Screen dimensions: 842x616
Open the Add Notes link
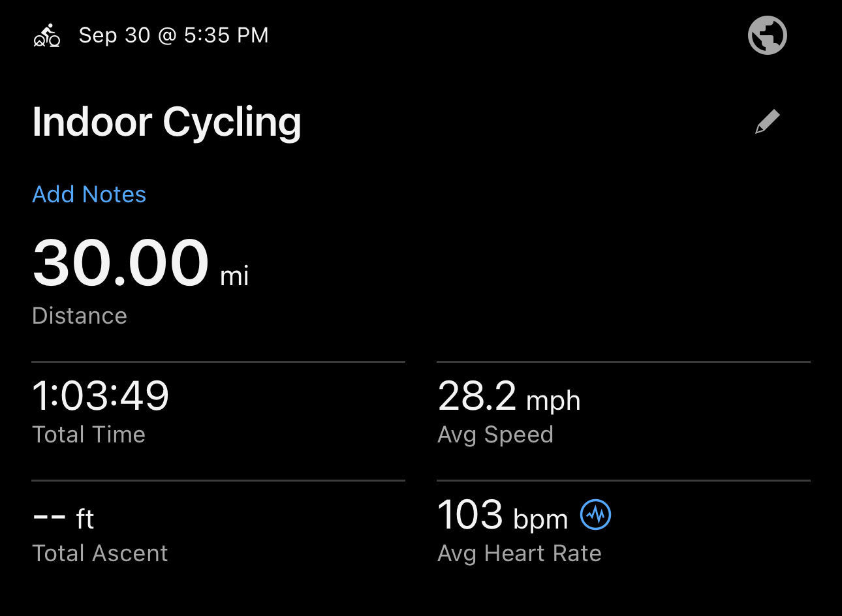click(x=89, y=194)
